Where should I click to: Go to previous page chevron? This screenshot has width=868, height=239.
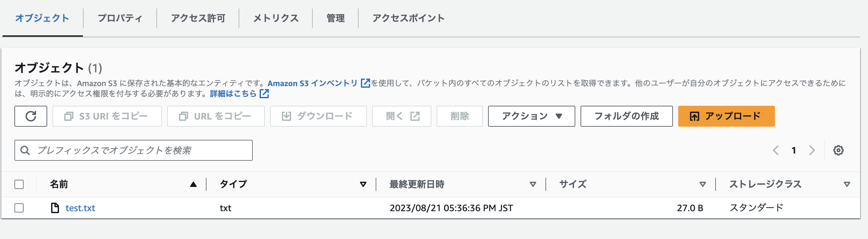point(776,150)
